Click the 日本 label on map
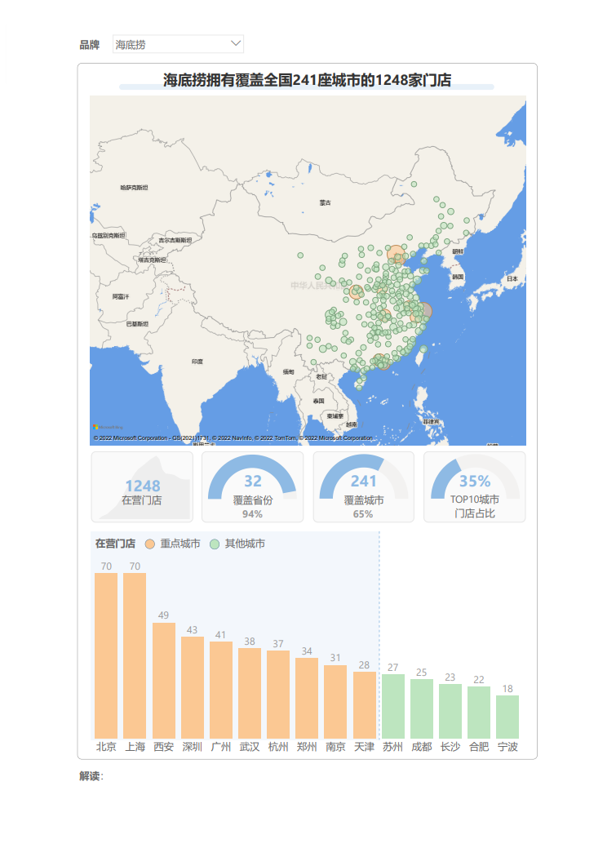Image resolution: width=616 pixels, height=866 pixels. click(x=512, y=278)
